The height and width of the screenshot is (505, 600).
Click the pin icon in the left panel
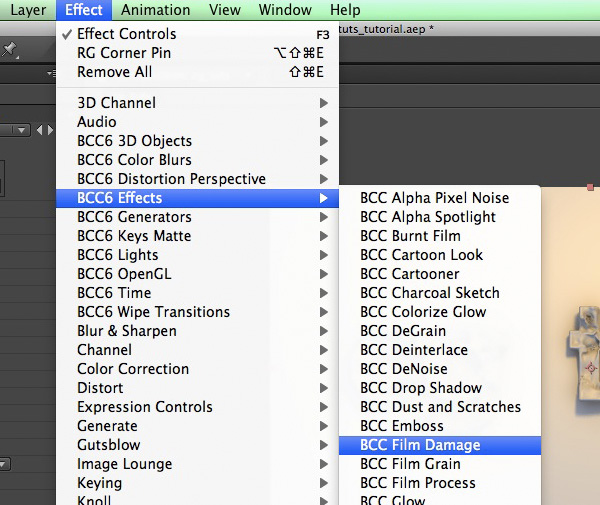[x=9, y=49]
